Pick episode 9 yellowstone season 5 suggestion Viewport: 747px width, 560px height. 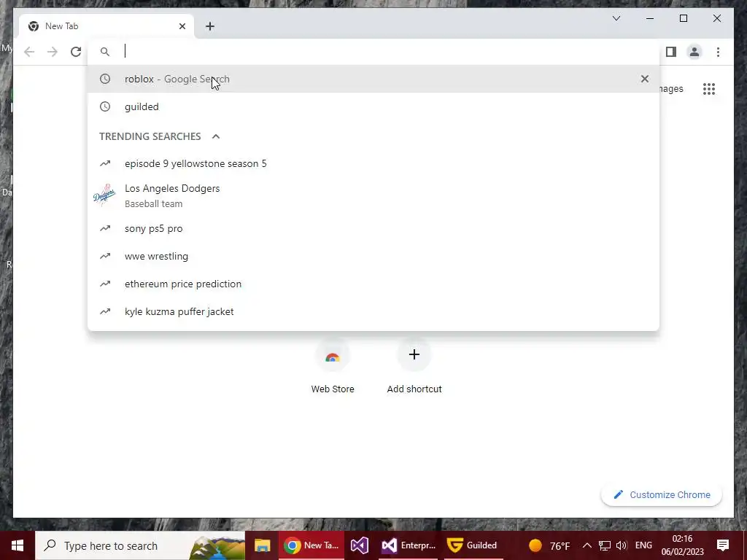tap(373, 164)
